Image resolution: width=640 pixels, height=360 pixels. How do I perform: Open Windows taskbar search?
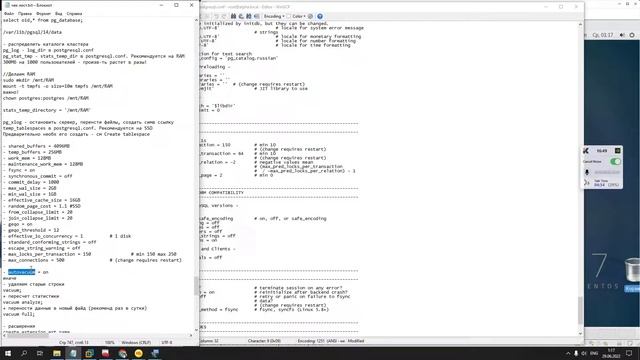(x=24, y=353)
